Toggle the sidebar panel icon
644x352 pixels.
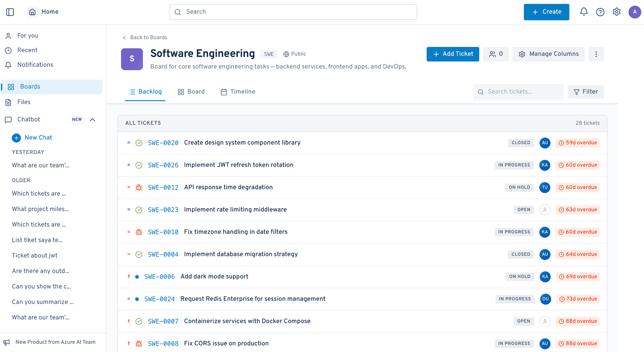[10, 12]
